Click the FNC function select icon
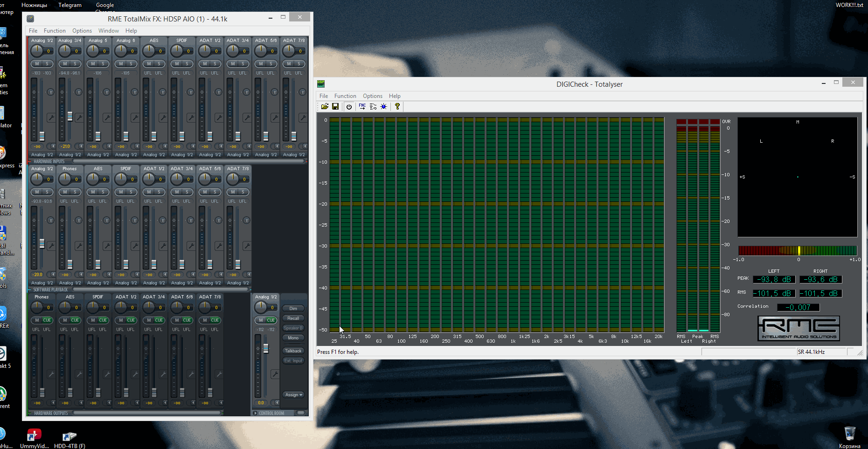 point(362,106)
